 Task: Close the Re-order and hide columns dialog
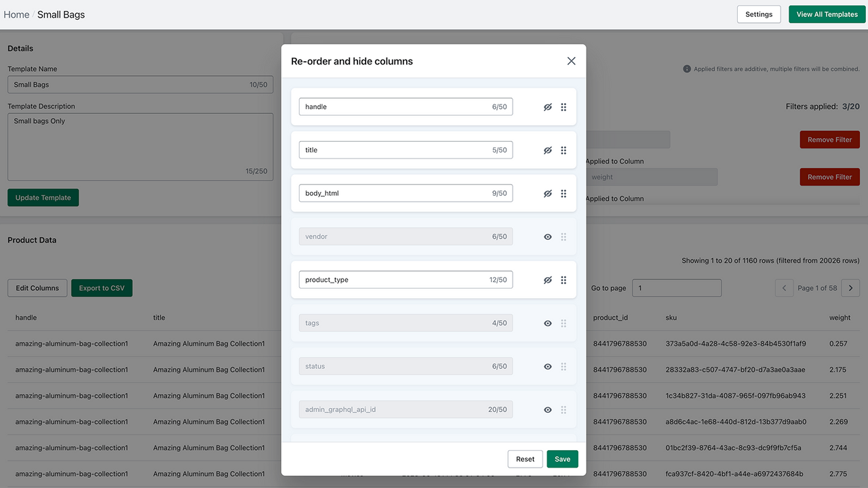571,61
